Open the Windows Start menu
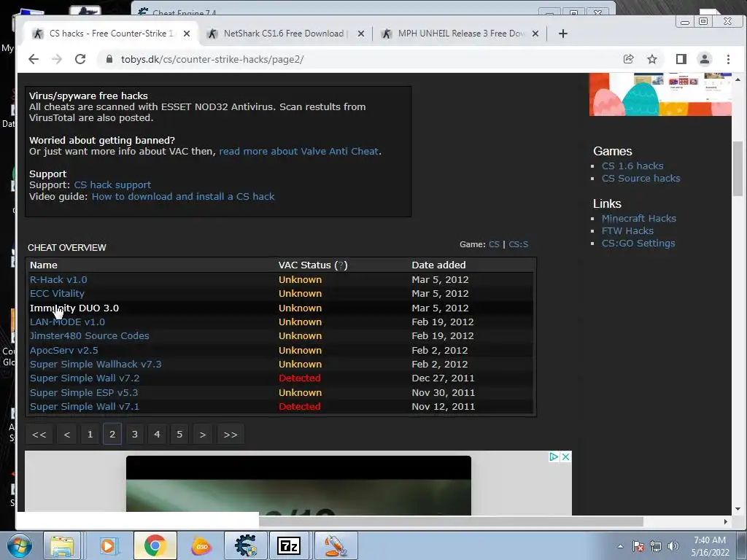This screenshot has width=747, height=560. coord(19,545)
